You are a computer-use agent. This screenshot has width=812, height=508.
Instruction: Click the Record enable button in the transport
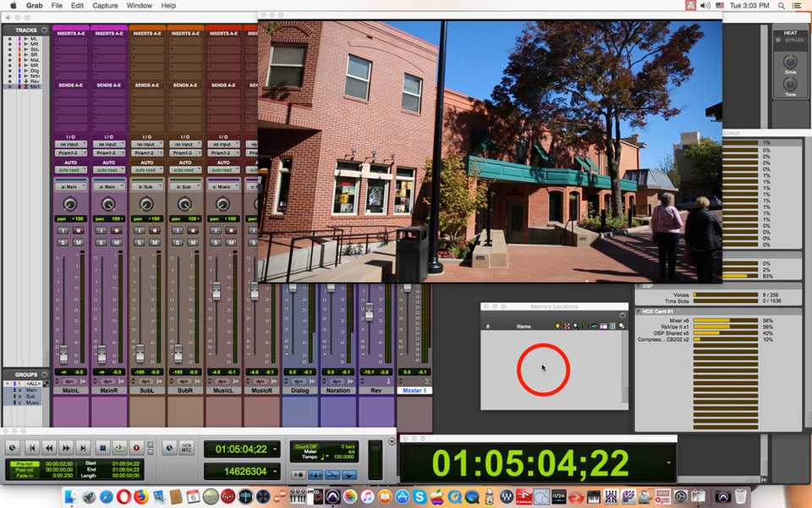pos(136,448)
